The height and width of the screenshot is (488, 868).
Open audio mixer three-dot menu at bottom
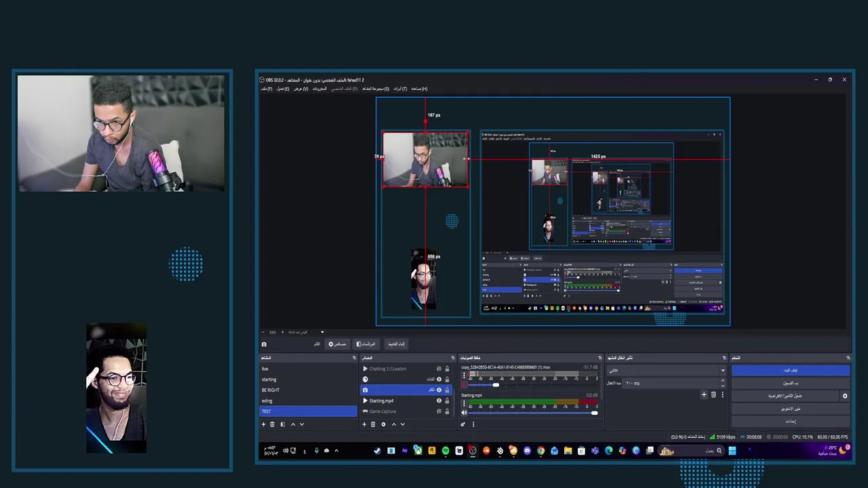click(x=473, y=424)
